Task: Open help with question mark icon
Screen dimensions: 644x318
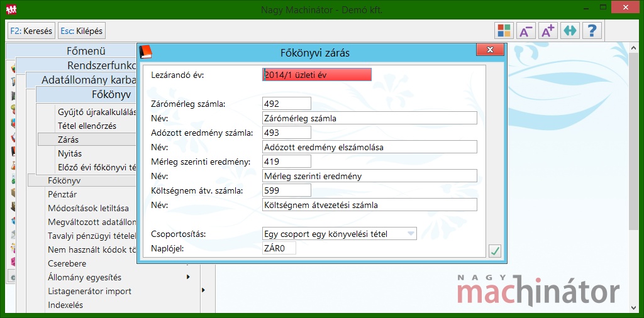Action: click(592, 31)
